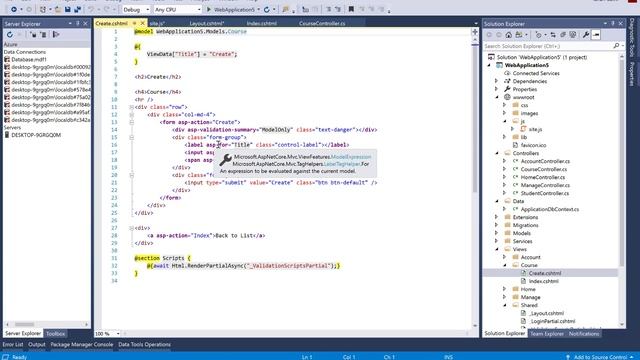Click the search magnifier in Solution Explorer
This screenshot has height=360, width=640.
click(x=616, y=46)
